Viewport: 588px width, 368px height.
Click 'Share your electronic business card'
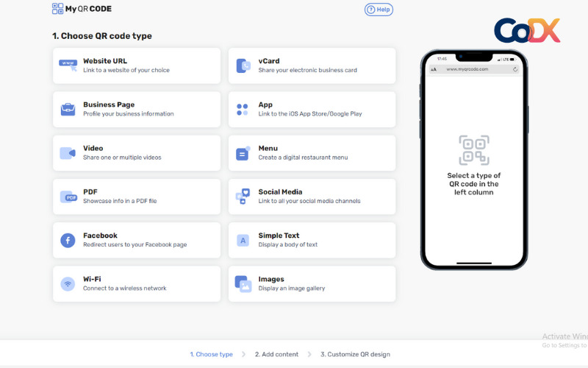click(x=307, y=70)
